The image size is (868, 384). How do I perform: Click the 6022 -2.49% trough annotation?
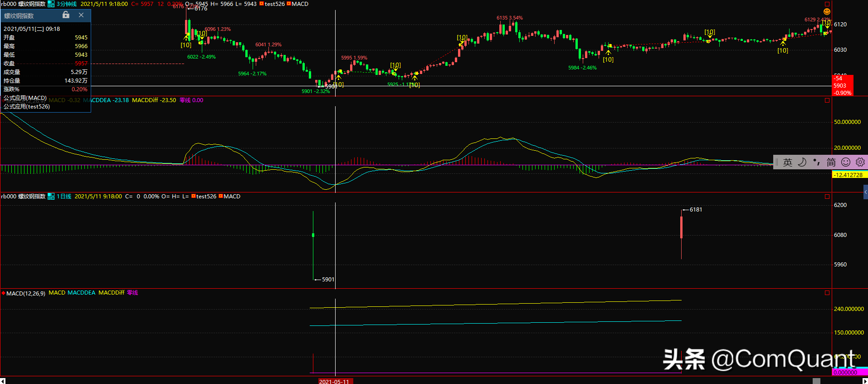click(x=201, y=57)
